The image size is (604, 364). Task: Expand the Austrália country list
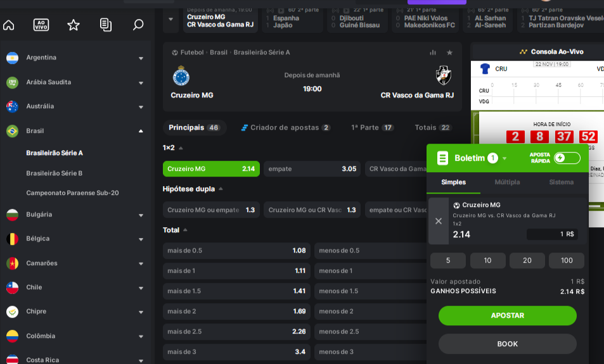pos(141,107)
